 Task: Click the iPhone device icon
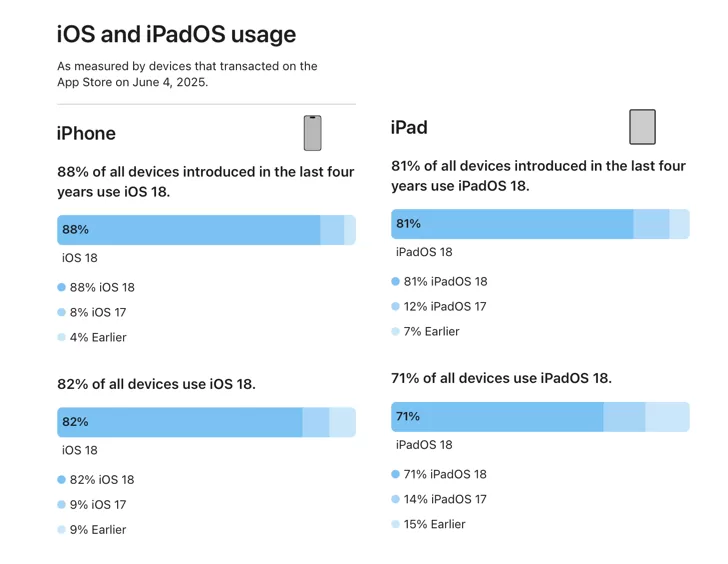coord(312,133)
